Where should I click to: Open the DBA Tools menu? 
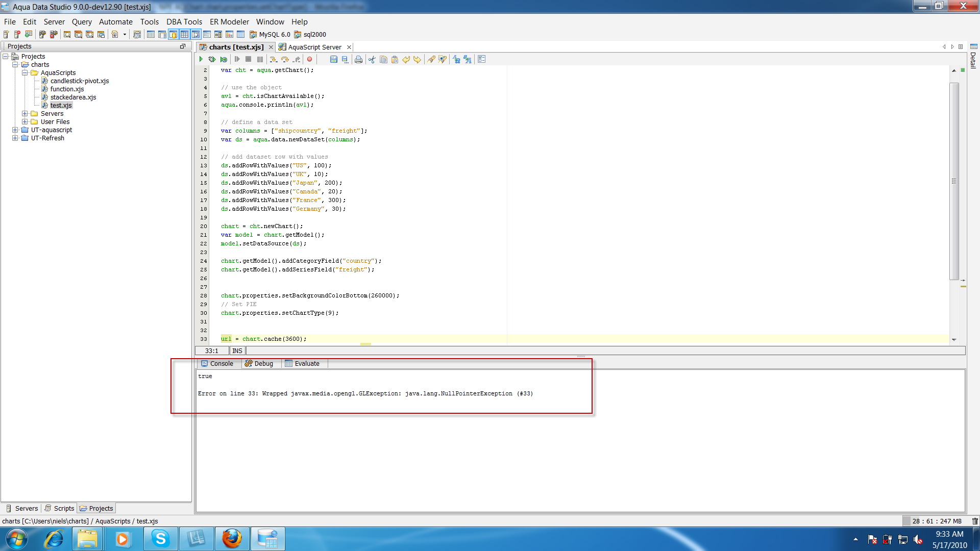pyautogui.click(x=184, y=22)
